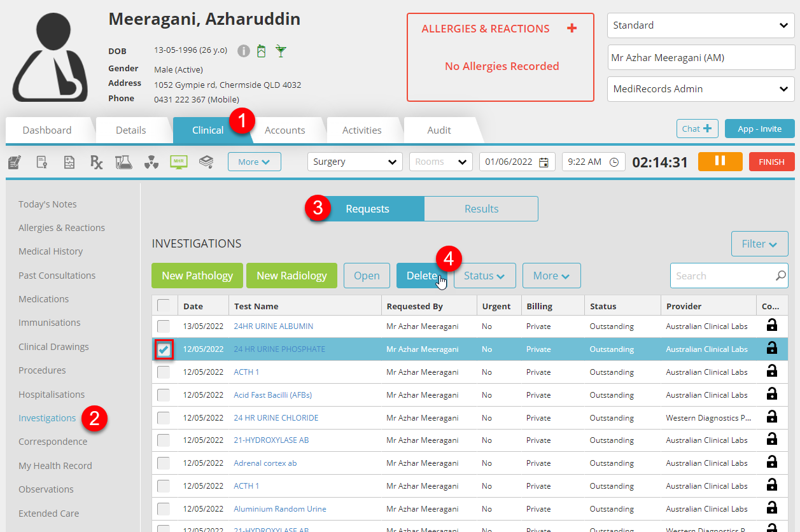Click the medical report sheet icon

(x=69, y=162)
